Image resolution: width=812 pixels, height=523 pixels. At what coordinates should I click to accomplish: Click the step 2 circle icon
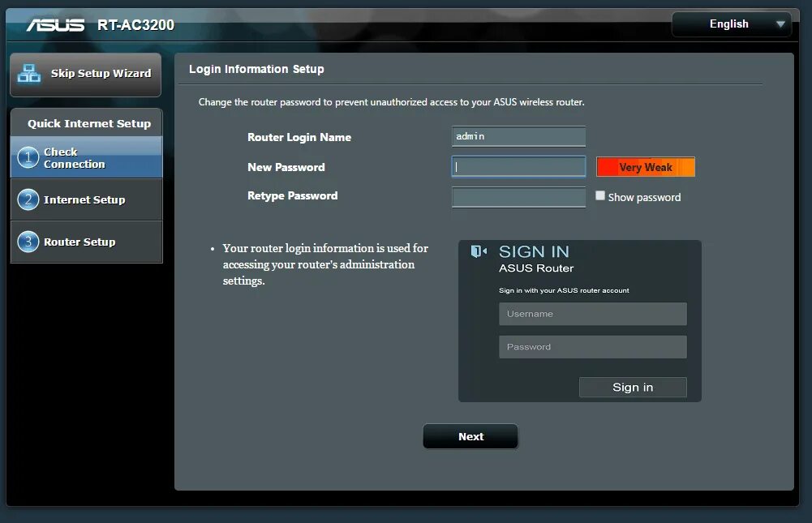pyautogui.click(x=28, y=199)
